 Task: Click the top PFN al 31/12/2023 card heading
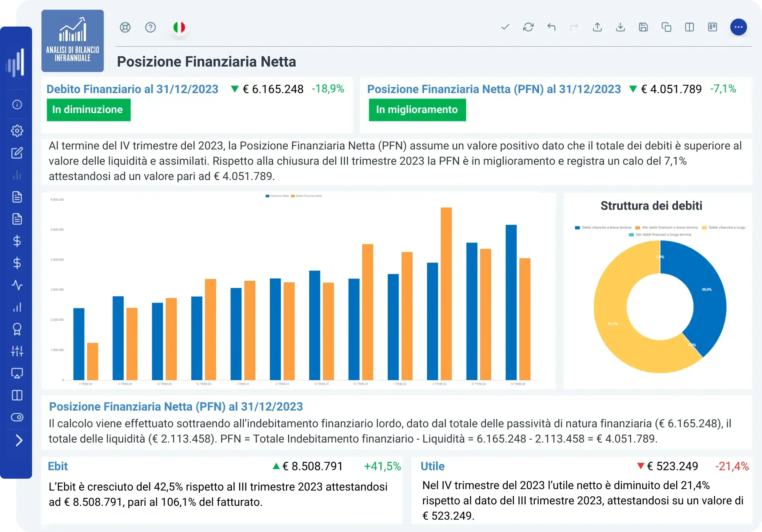494,89
